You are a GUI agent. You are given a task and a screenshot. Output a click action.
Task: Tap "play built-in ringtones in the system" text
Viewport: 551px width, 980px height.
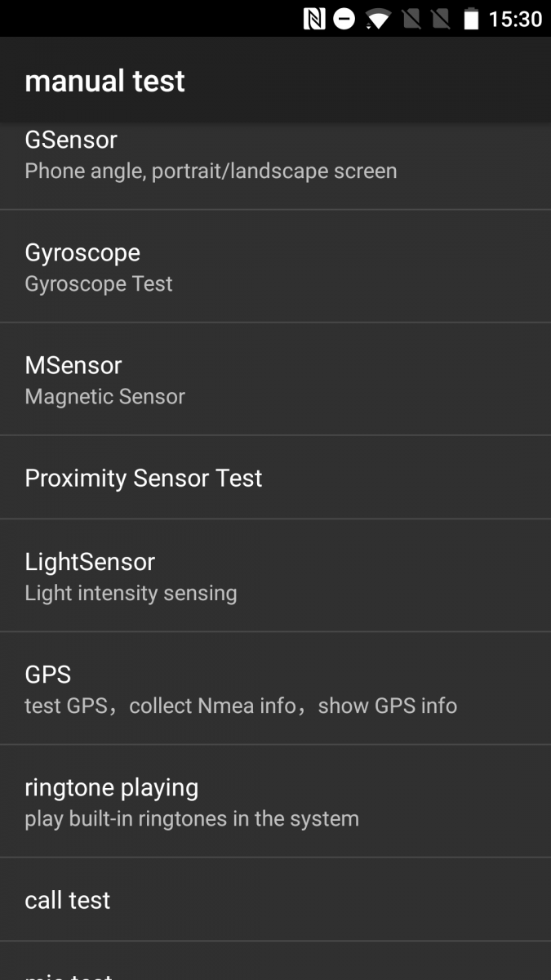(192, 819)
